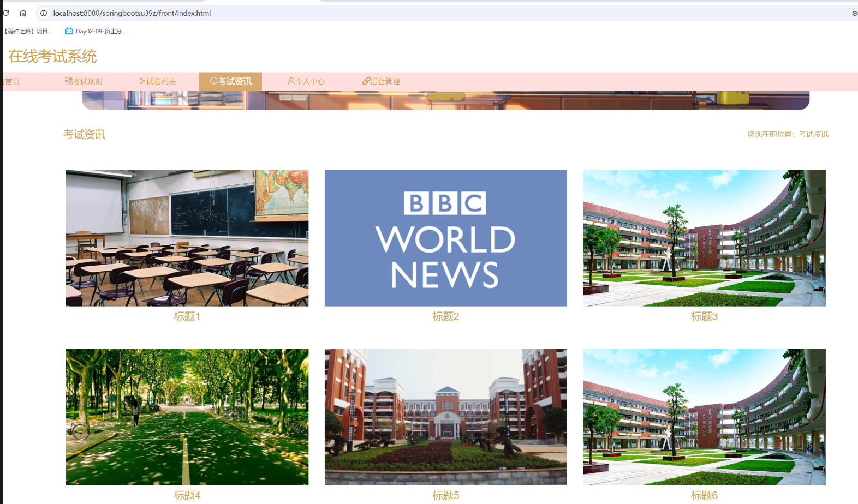This screenshot has width=858, height=504.
Task: Open the Day02-09 bookmark
Action: (x=96, y=31)
